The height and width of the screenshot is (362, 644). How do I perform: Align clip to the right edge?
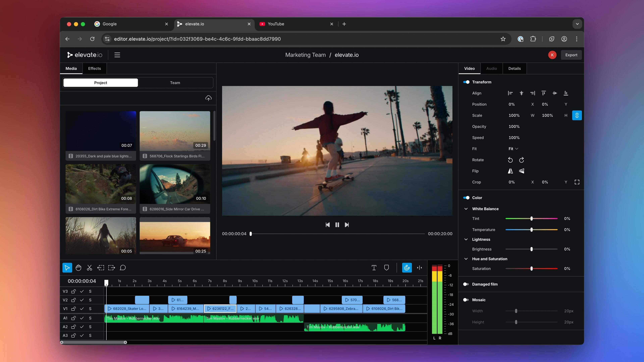(x=532, y=93)
